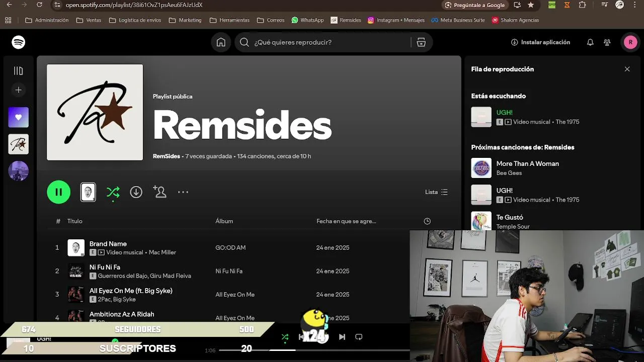This screenshot has height=362, width=644.
Task: Open the R profile avatar menu
Action: (630, 42)
